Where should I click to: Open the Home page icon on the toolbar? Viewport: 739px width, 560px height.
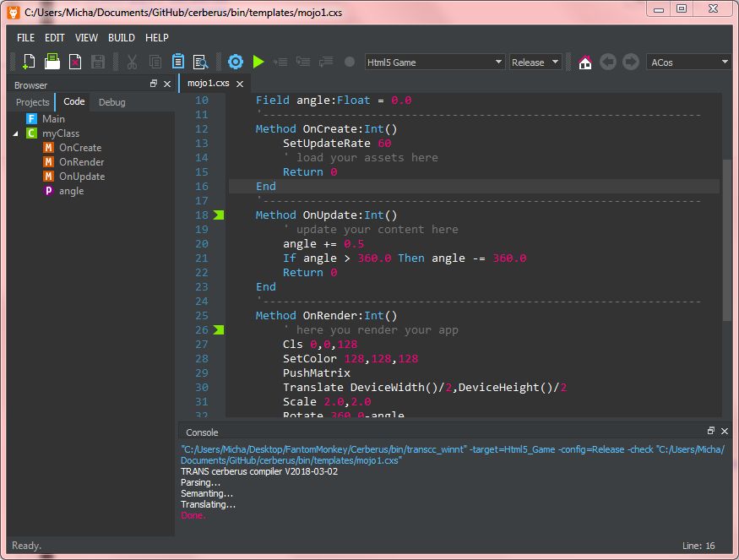584,61
